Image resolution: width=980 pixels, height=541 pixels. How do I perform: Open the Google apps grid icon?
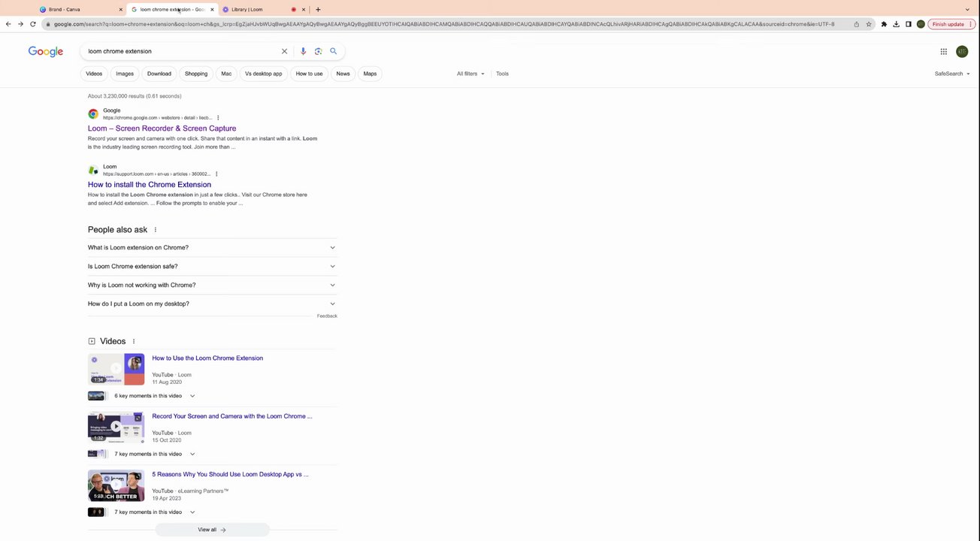tap(943, 51)
